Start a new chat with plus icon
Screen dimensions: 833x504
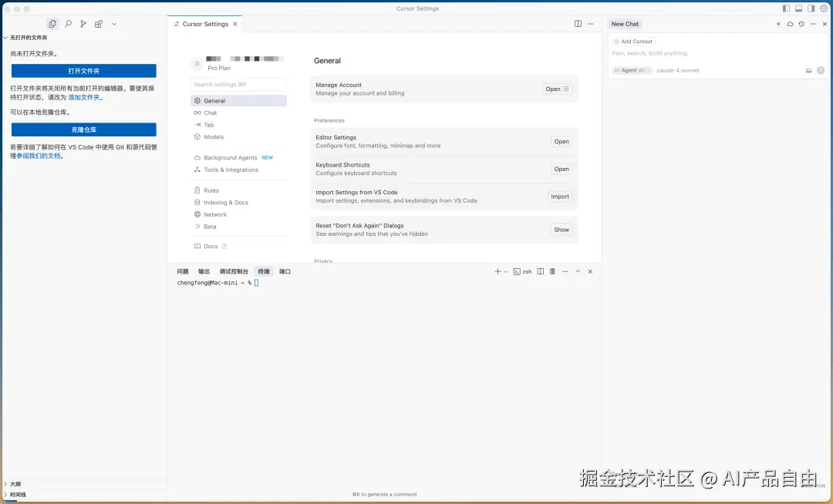click(x=778, y=24)
